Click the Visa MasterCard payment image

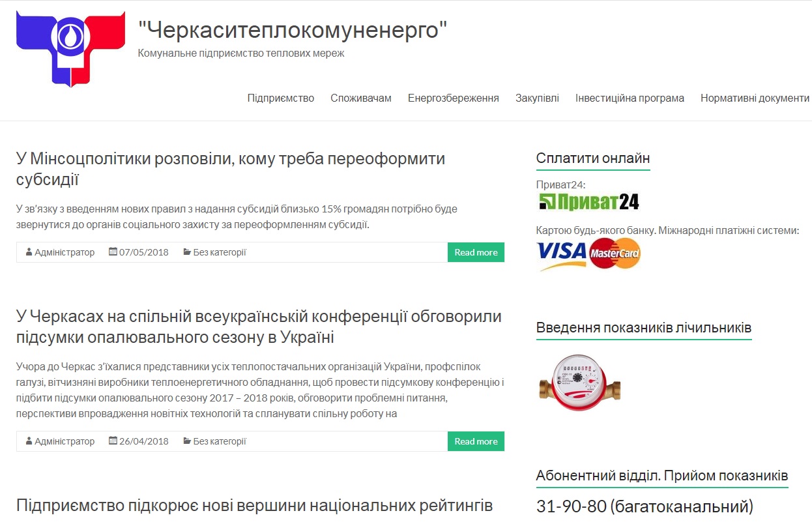pyautogui.click(x=588, y=254)
